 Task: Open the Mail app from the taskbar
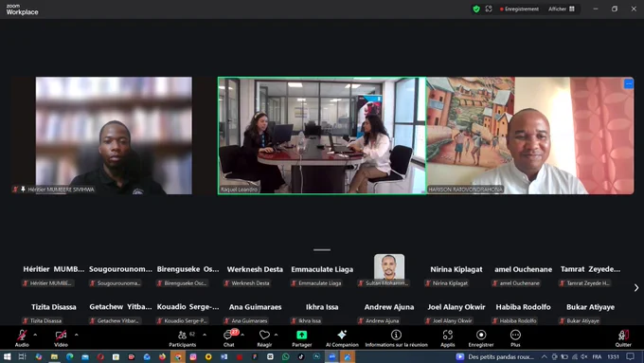click(x=85, y=356)
